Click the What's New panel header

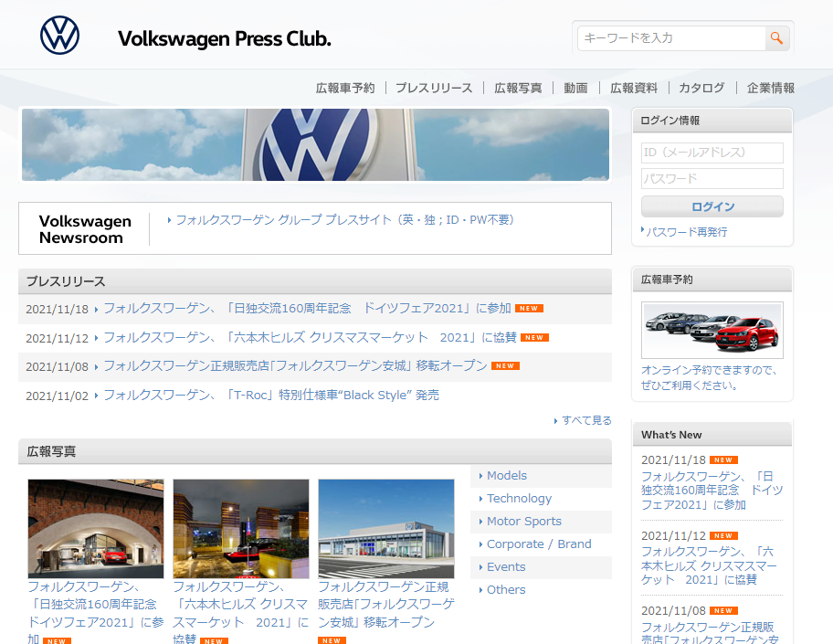pyautogui.click(x=712, y=435)
